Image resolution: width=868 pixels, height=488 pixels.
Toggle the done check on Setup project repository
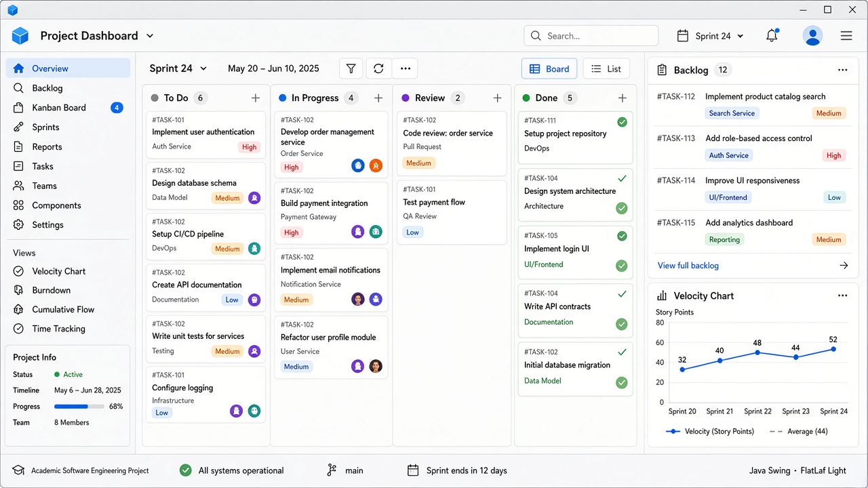[x=622, y=123]
